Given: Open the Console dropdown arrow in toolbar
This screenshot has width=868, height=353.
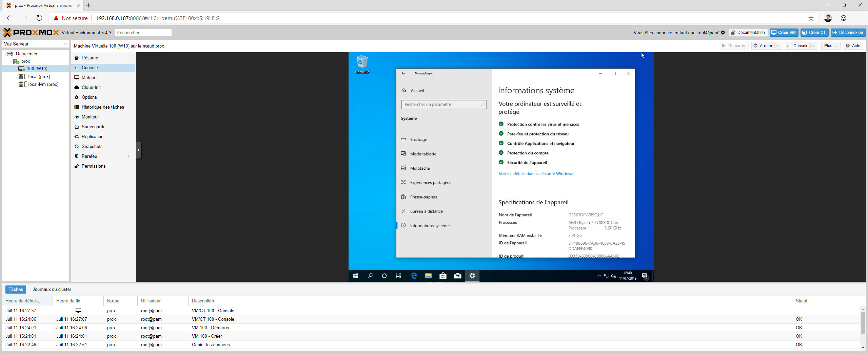Looking at the screenshot, I should click(x=814, y=46).
